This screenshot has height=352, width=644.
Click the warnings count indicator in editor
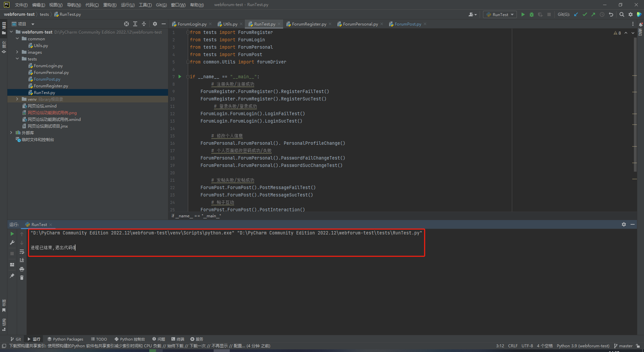pos(617,33)
